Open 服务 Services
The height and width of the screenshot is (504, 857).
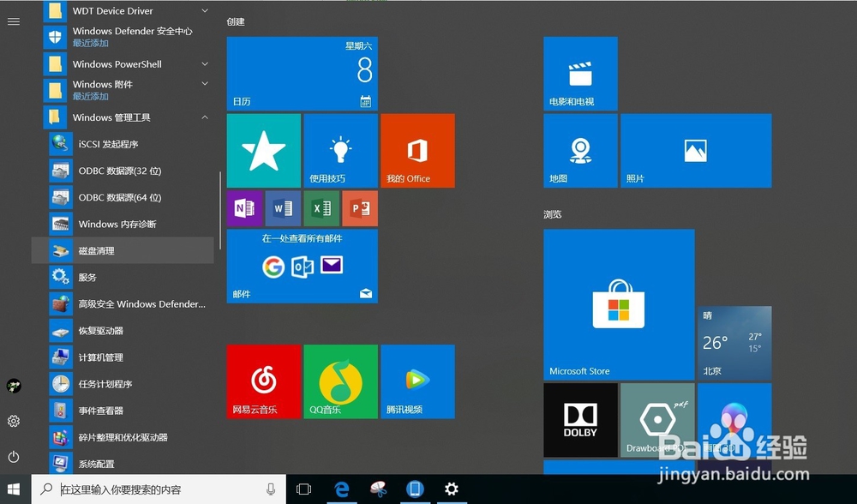pos(127,277)
